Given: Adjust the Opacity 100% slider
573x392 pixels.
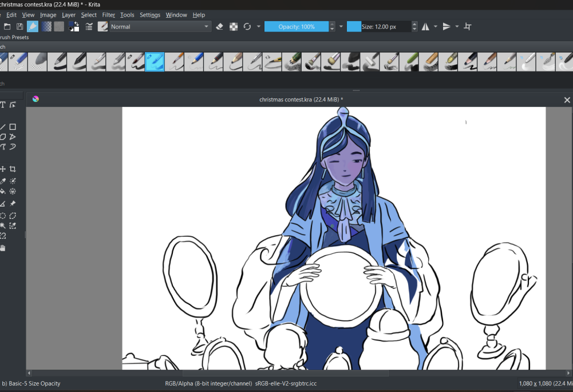Looking at the screenshot, I should pos(296,26).
